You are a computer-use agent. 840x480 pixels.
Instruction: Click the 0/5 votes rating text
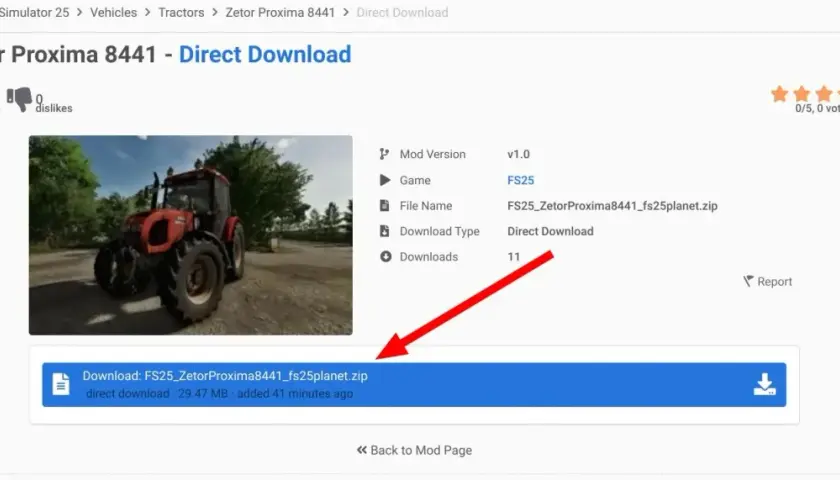[x=817, y=108]
